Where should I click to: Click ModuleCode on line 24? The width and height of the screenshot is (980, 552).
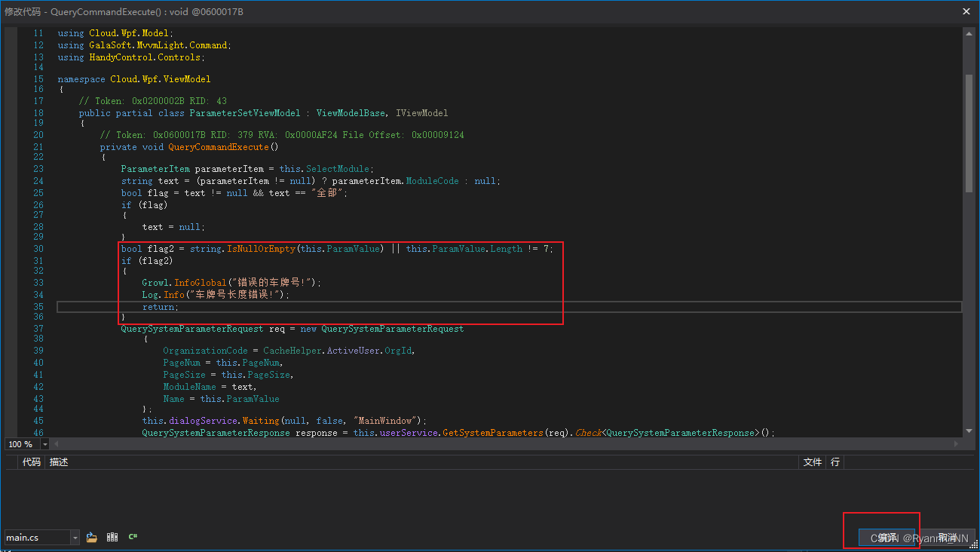(433, 181)
